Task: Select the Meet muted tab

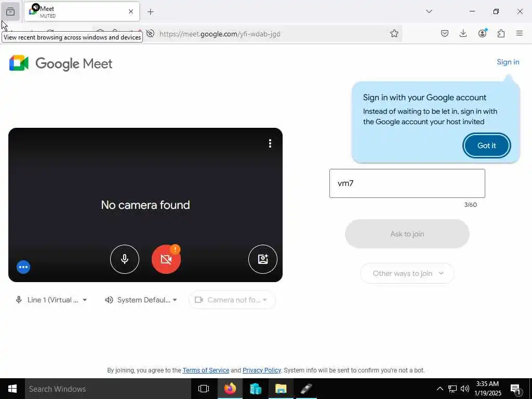Action: [82, 11]
